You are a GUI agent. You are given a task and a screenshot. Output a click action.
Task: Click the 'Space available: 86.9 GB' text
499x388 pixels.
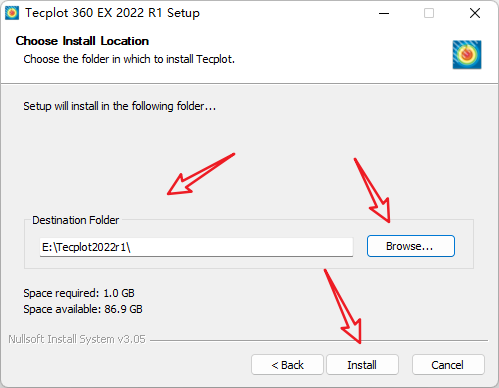(x=83, y=309)
